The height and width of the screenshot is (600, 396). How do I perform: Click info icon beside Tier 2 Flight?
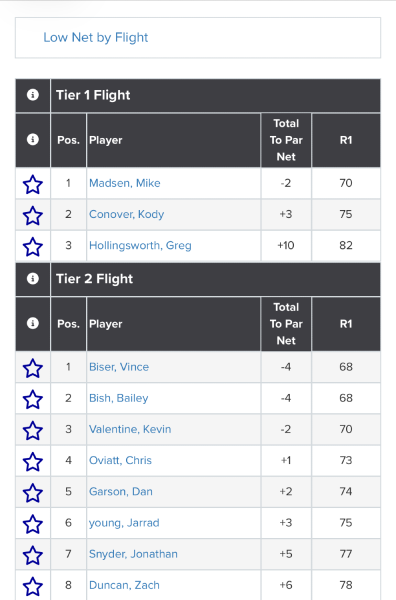pyautogui.click(x=33, y=279)
